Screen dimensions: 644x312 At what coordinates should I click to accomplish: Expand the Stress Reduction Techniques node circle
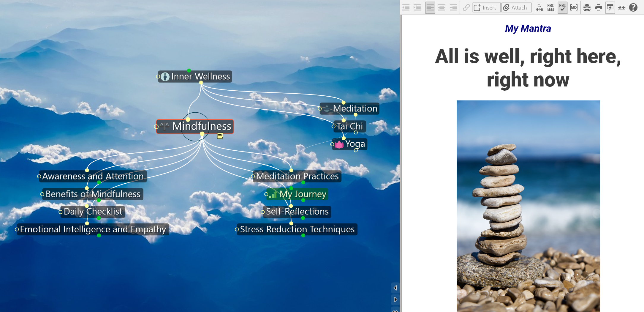tap(237, 229)
